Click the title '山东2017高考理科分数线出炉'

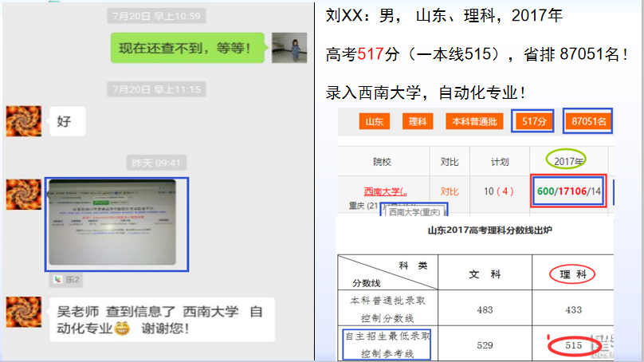click(x=490, y=230)
